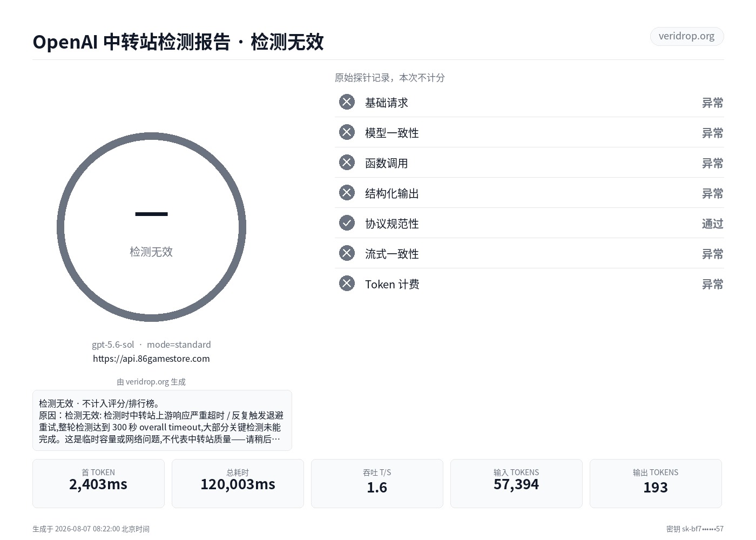756x540 pixels.
Task: Click the X status icon beside 结构化输出
Action: coord(347,193)
